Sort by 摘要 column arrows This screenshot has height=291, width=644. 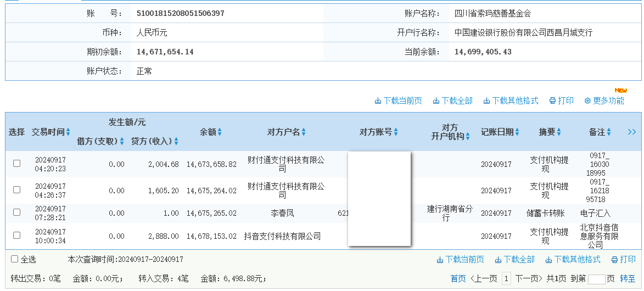click(x=559, y=132)
